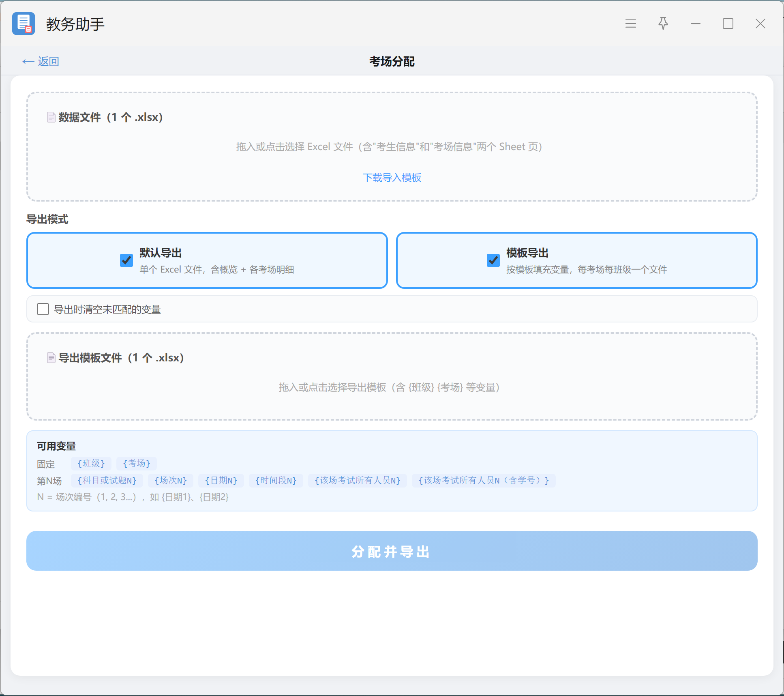Close the 教务助手 window
Image resolution: width=784 pixels, height=696 pixels.
760,24
